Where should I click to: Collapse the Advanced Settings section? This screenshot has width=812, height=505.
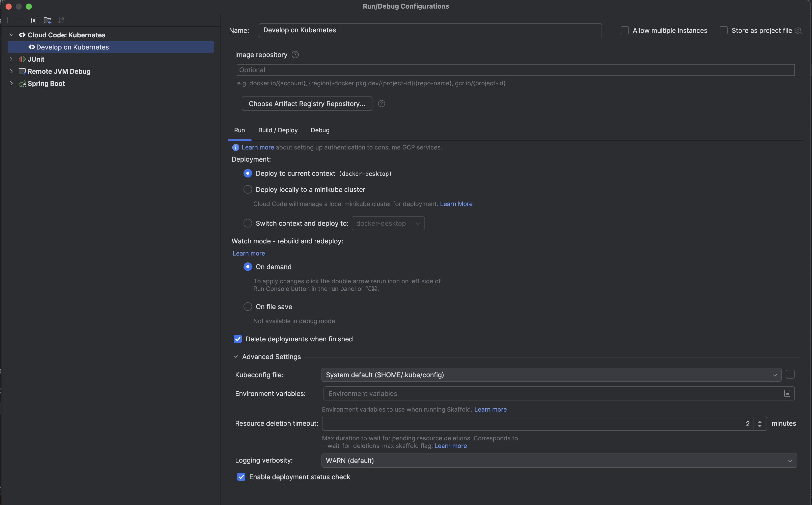(236, 356)
